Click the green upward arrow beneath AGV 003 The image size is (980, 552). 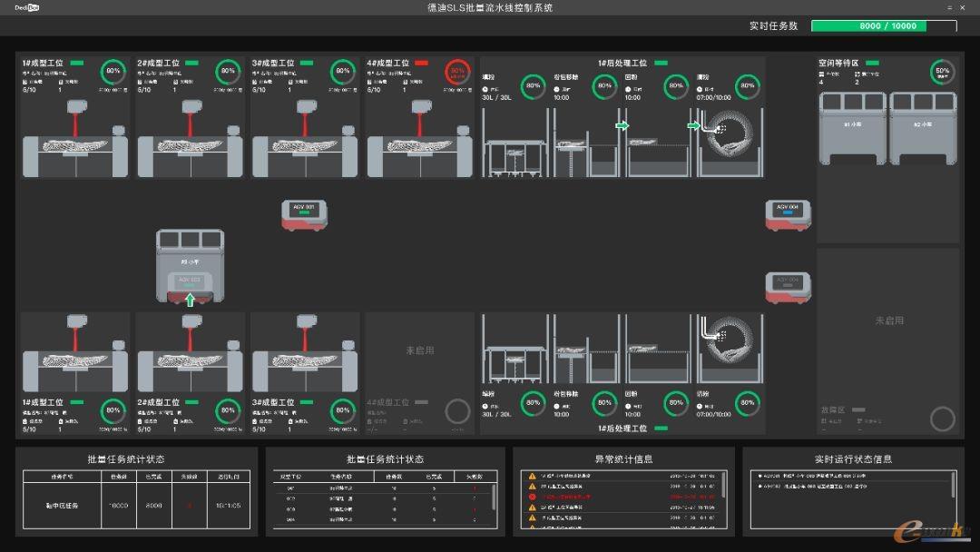190,301
